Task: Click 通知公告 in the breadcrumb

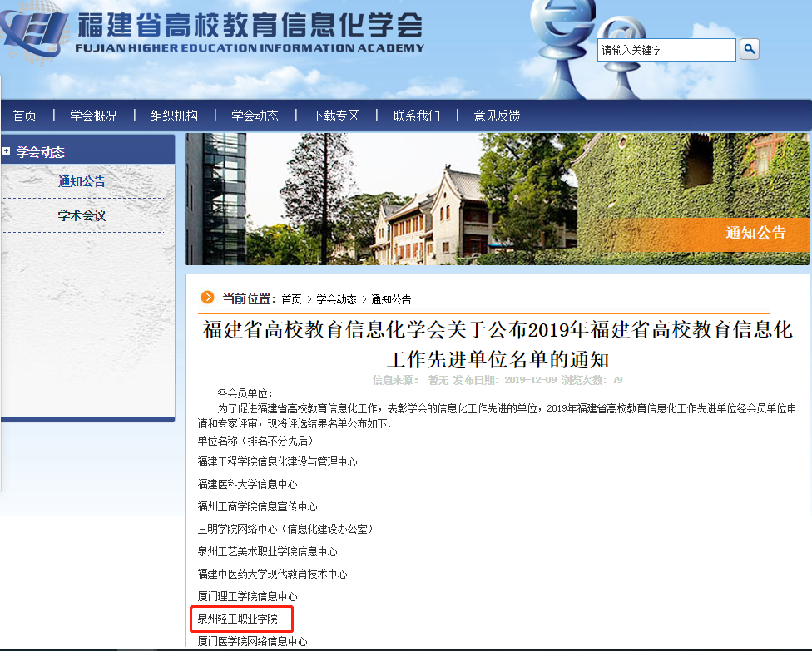Action: pos(391,299)
